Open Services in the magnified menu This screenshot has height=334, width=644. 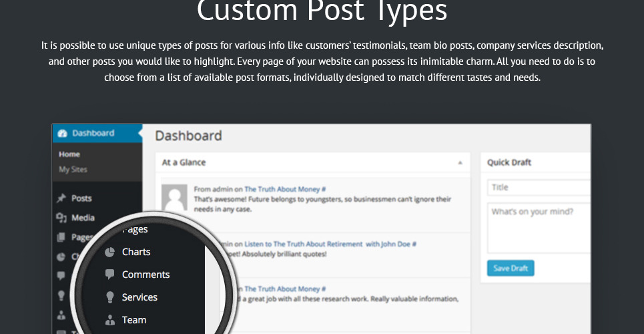pyautogui.click(x=139, y=297)
